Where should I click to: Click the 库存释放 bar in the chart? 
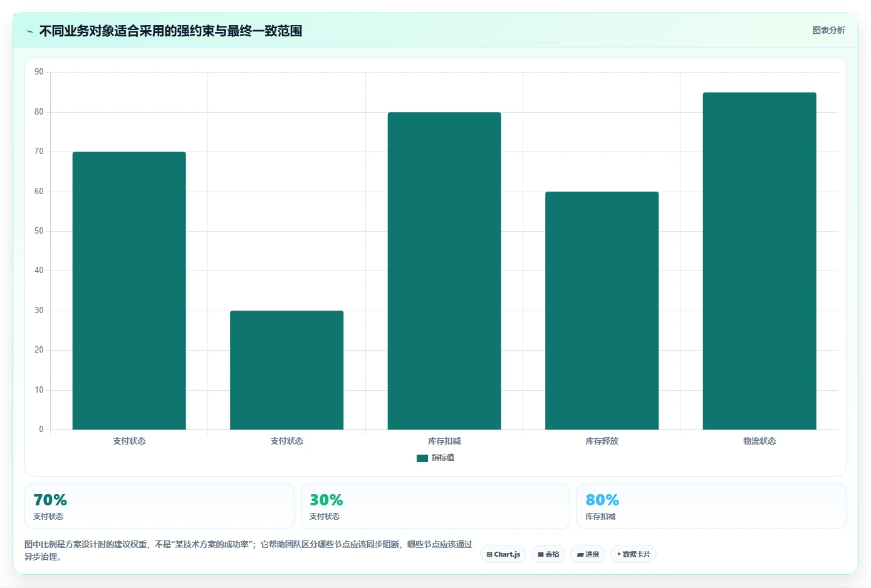point(602,311)
